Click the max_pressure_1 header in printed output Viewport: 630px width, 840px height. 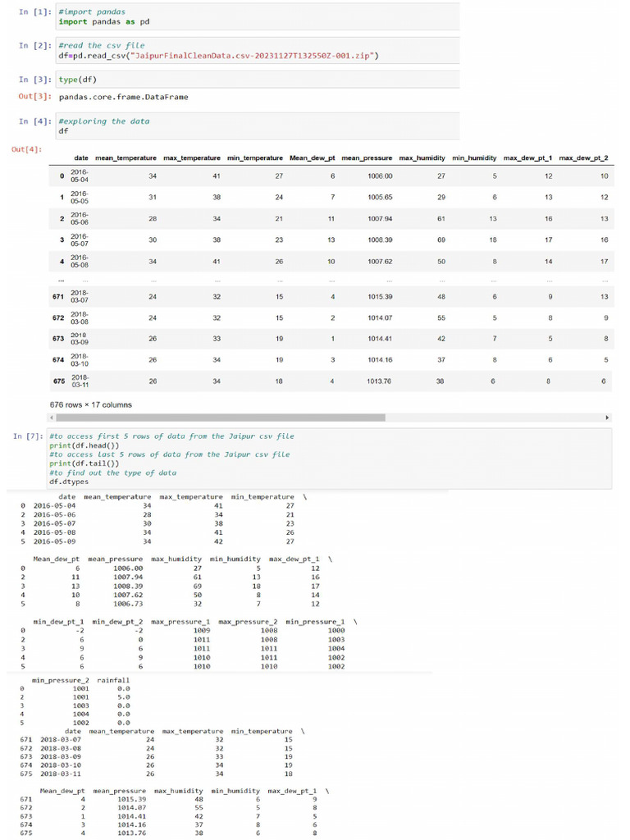tap(180, 622)
